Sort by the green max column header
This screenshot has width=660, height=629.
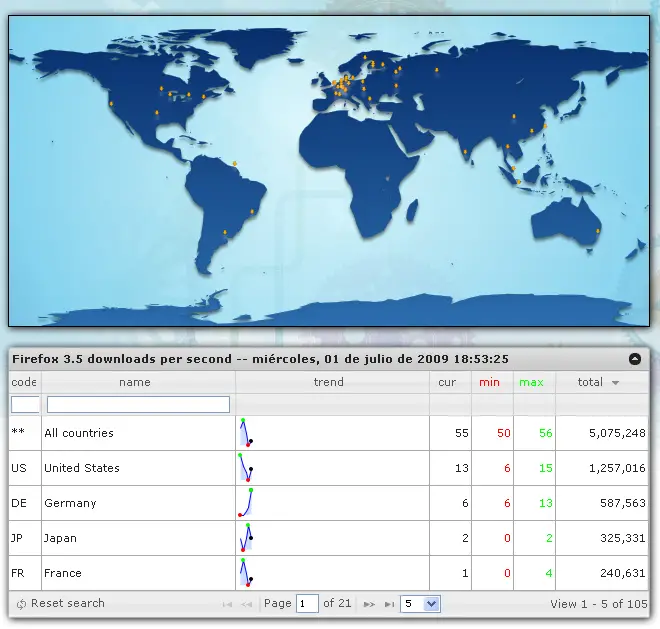point(531,382)
